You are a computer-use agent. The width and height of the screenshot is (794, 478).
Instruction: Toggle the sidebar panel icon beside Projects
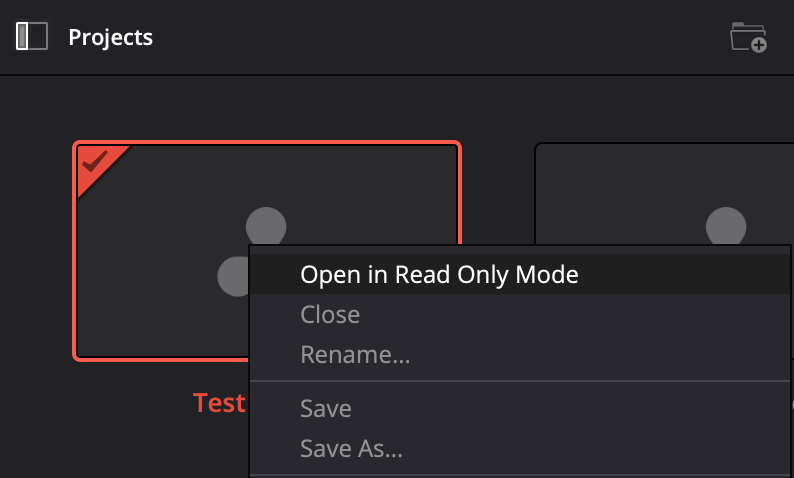point(32,37)
